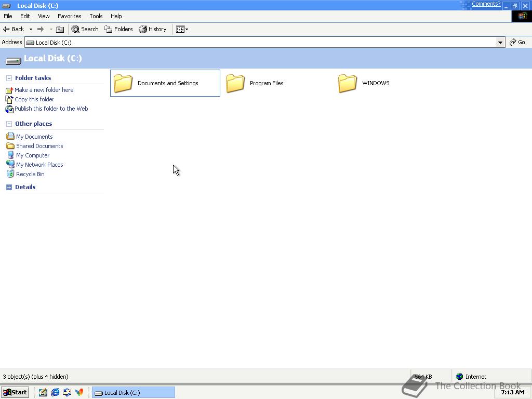Click the Windows flag logo throbber
This screenshot has height=399, width=532.
tap(522, 16)
